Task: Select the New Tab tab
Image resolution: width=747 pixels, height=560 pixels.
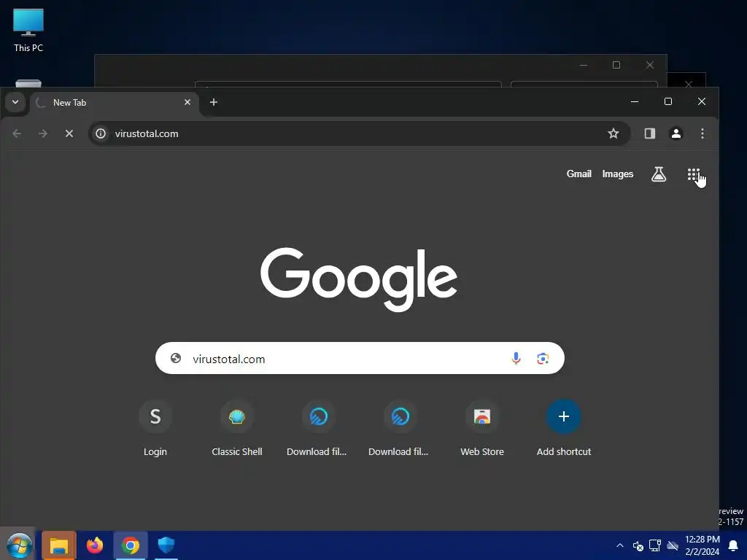Action: pyautogui.click(x=115, y=102)
